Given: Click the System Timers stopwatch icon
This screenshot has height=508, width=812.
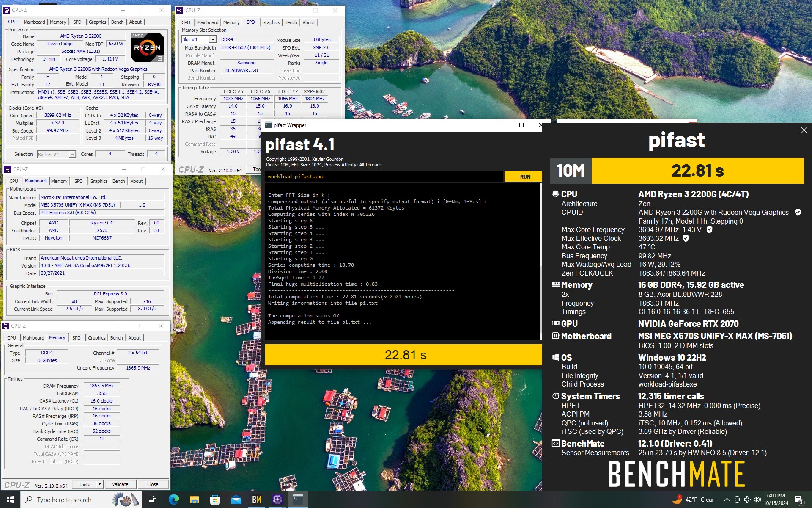Looking at the screenshot, I should (555, 396).
